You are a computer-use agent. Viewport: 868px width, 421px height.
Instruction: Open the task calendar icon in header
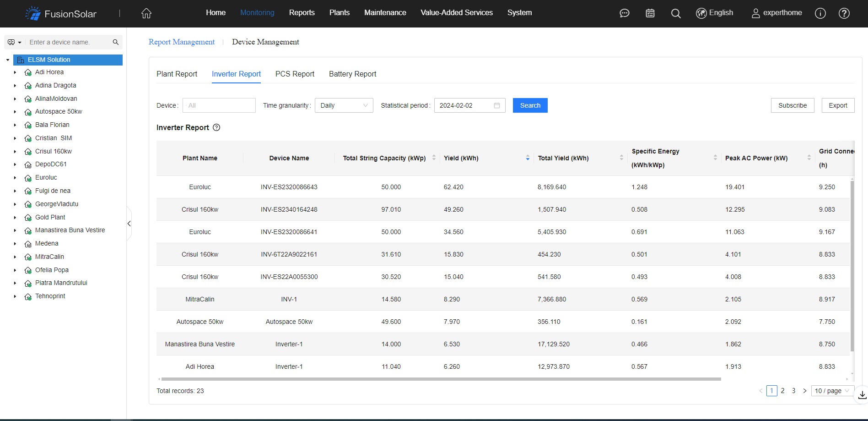point(650,13)
